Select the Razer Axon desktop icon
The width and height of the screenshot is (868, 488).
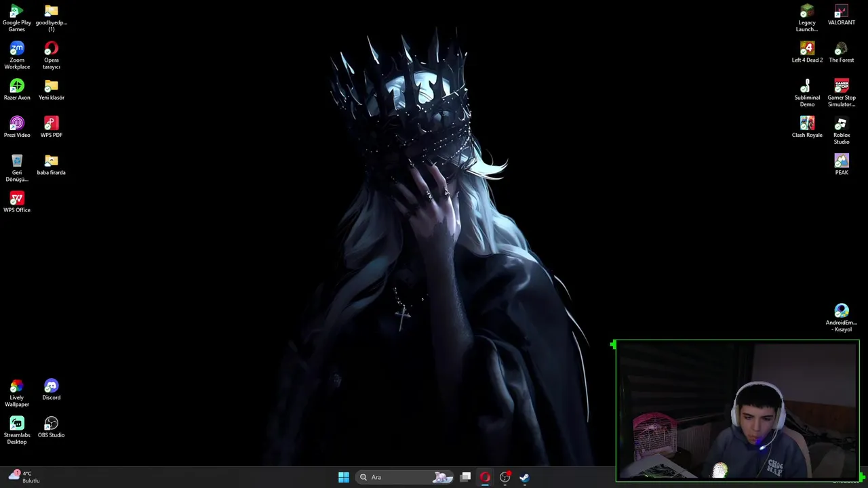coord(17,89)
